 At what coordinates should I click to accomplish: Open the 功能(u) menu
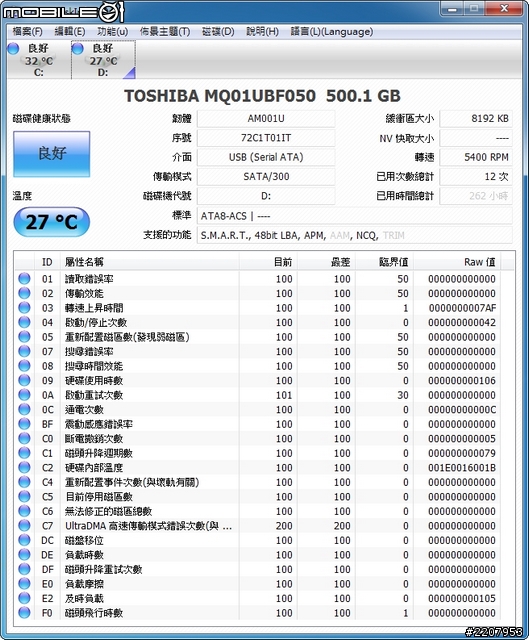[x=112, y=31]
